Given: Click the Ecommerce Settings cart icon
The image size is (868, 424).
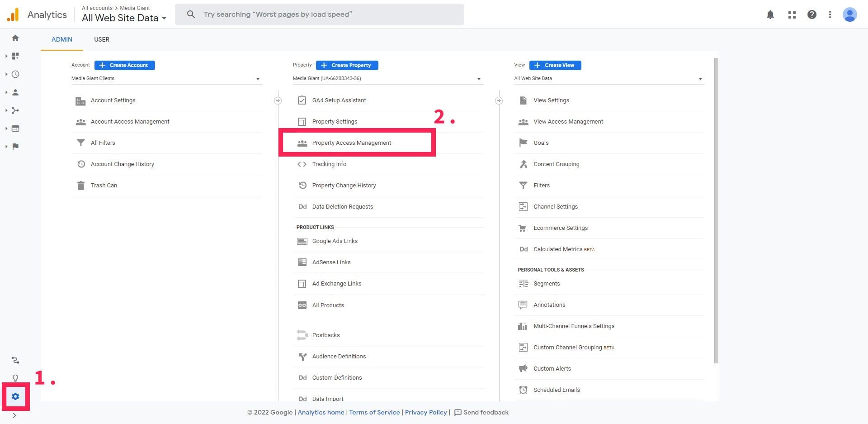Looking at the screenshot, I should tap(523, 228).
